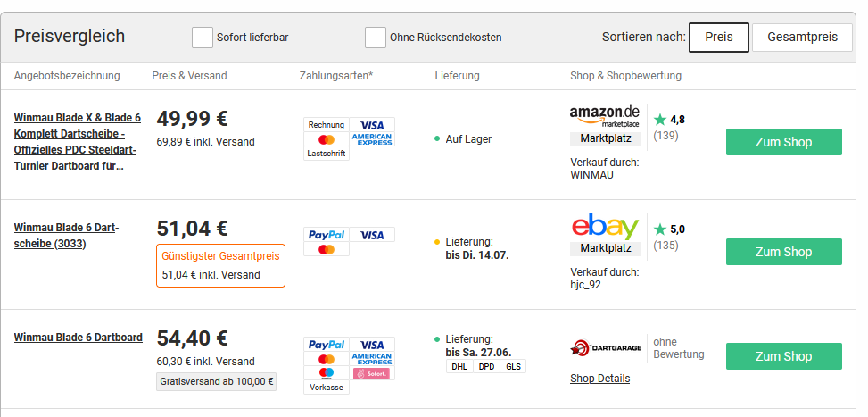Screen dimensions: 868x417
Task: Click the amazon.de marketplace logo
Action: click(x=605, y=116)
